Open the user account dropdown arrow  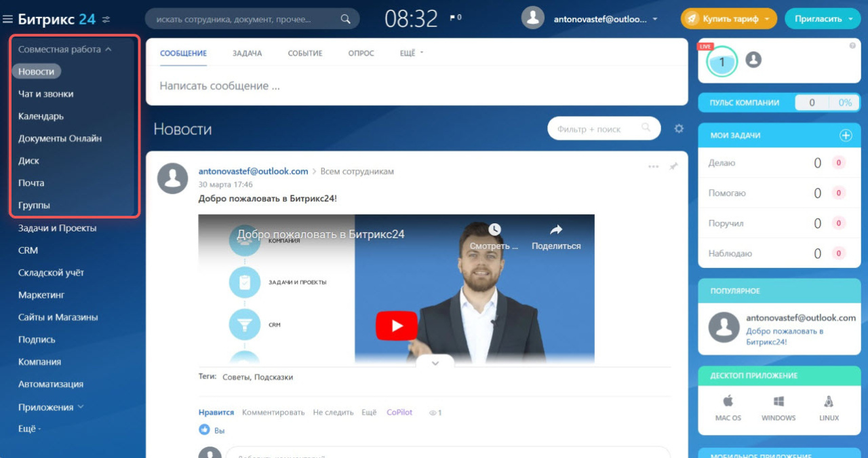coord(654,20)
